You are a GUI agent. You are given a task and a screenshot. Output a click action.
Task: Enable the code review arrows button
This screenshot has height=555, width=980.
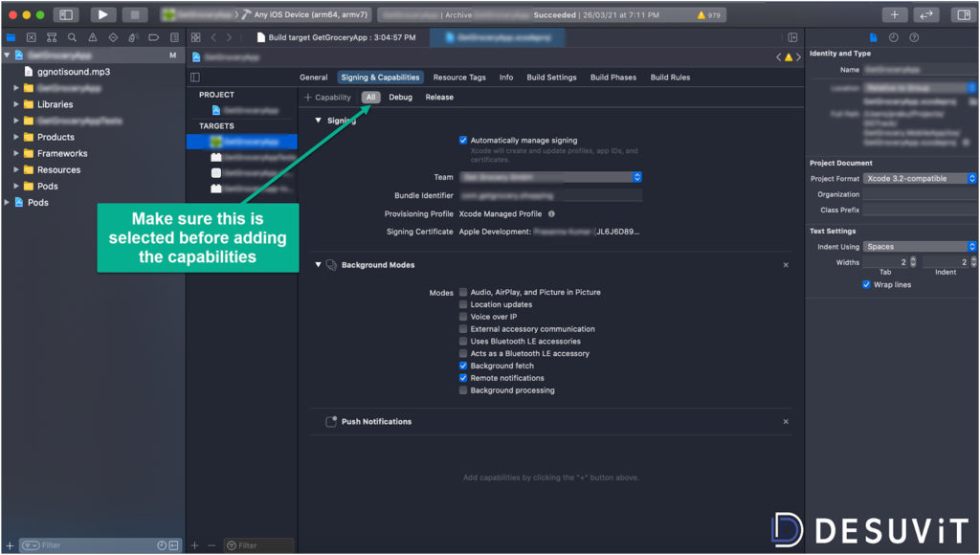click(925, 14)
